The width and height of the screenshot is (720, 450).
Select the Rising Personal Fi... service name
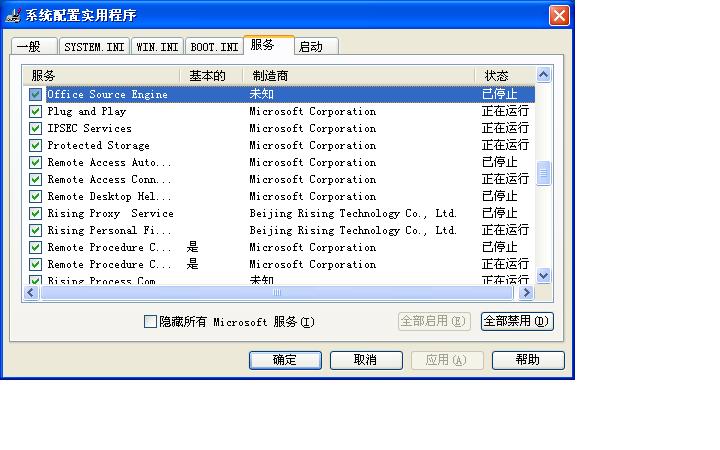tap(109, 231)
